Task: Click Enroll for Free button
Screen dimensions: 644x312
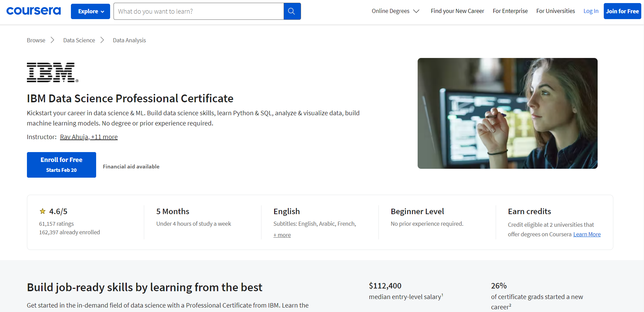Action: (61, 165)
